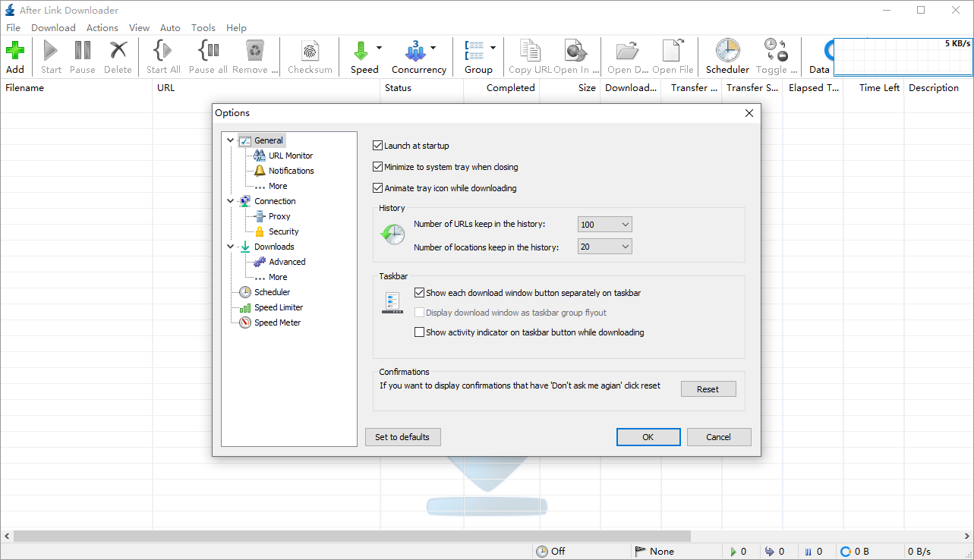Click the green Speed arrow icon
The height and width of the screenshot is (560, 974).
[360, 51]
